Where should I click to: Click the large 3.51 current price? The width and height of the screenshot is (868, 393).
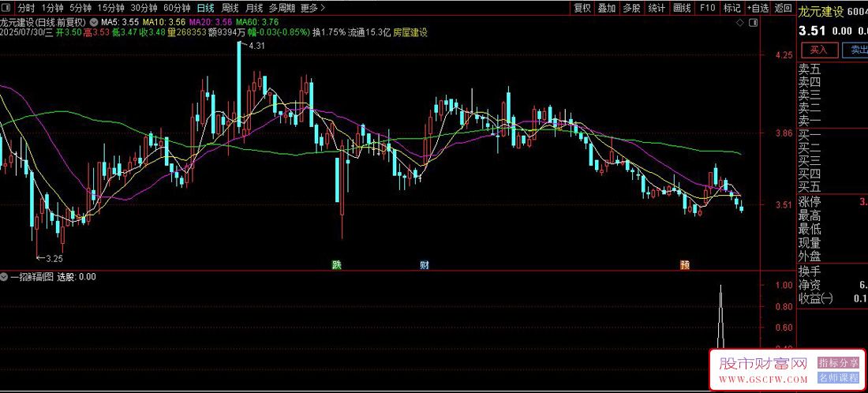(811, 32)
